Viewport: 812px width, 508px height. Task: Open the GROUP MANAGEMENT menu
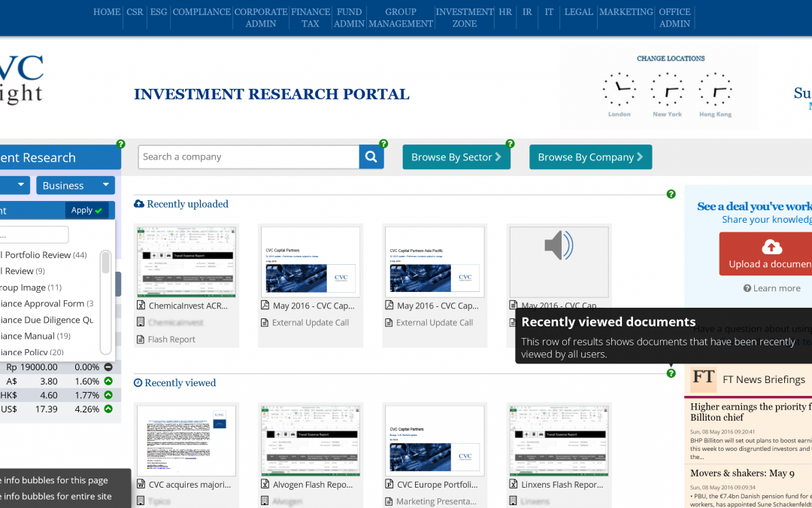[x=401, y=17]
